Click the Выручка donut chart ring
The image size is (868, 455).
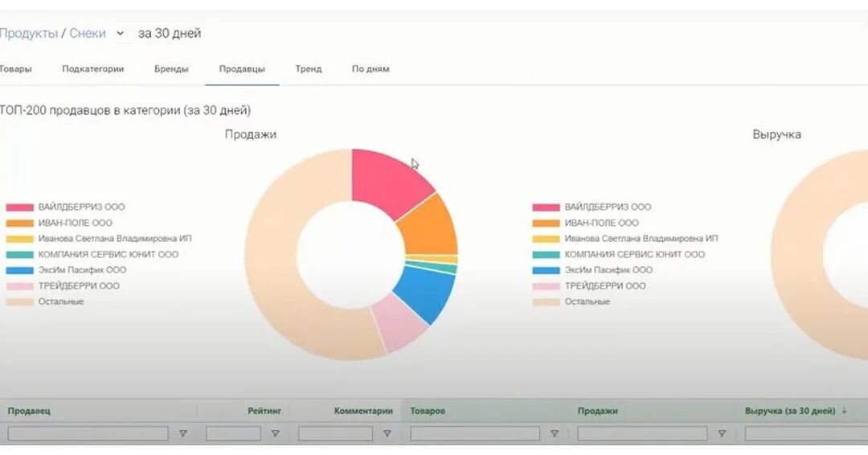(797, 255)
